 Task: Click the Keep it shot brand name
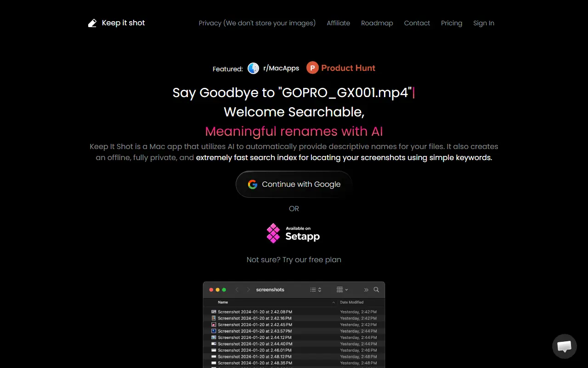pos(124,23)
